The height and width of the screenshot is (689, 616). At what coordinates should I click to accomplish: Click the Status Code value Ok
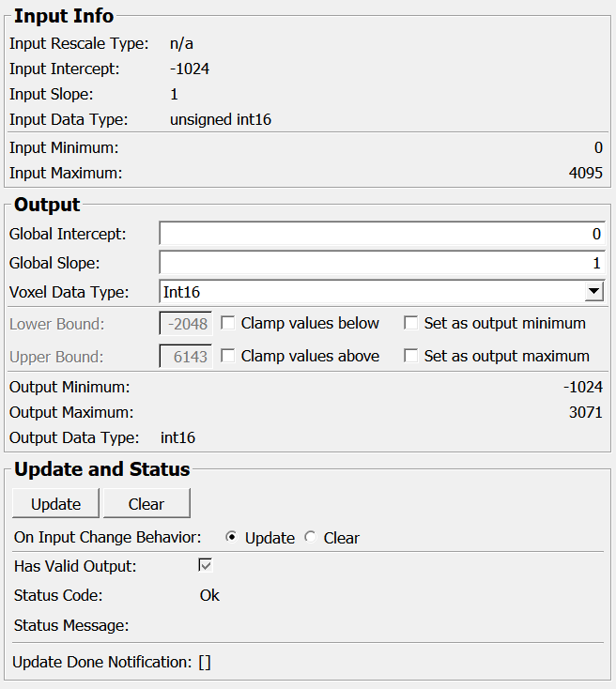(x=209, y=595)
